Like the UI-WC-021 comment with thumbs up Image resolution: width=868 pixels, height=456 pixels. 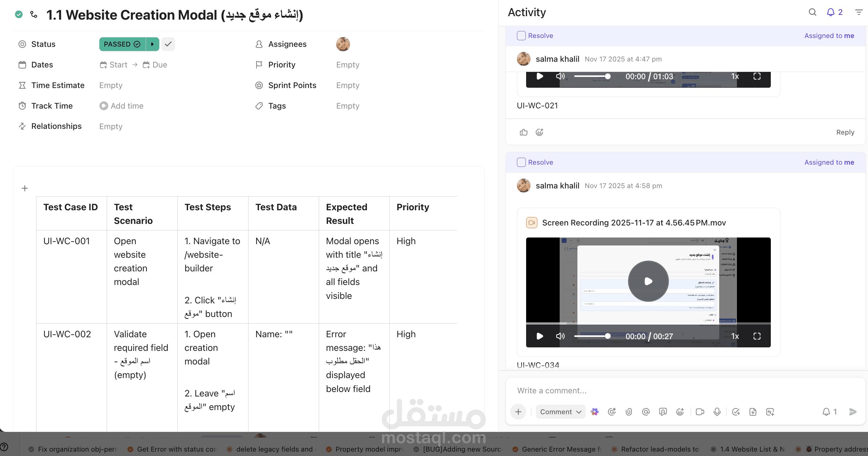click(523, 132)
